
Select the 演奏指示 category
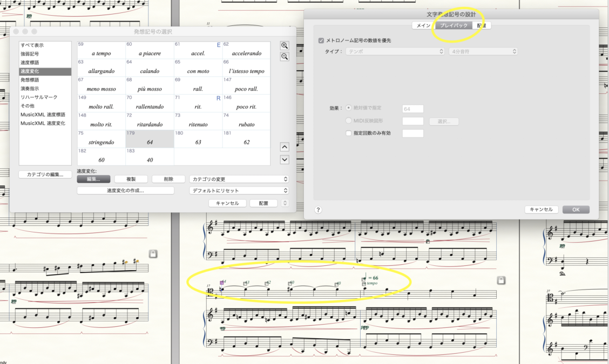45,88
